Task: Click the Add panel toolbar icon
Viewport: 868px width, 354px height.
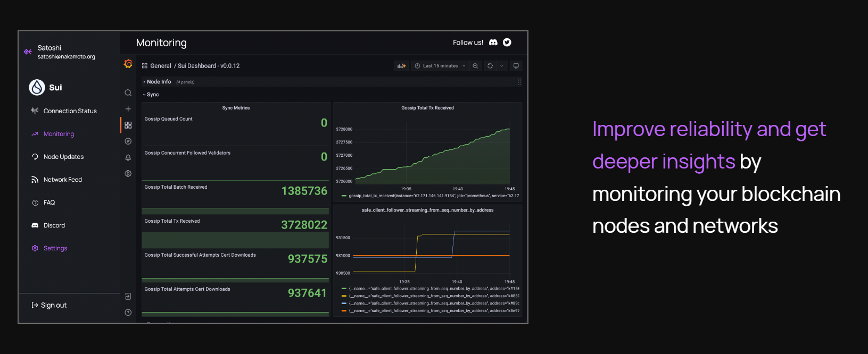Action: point(401,66)
